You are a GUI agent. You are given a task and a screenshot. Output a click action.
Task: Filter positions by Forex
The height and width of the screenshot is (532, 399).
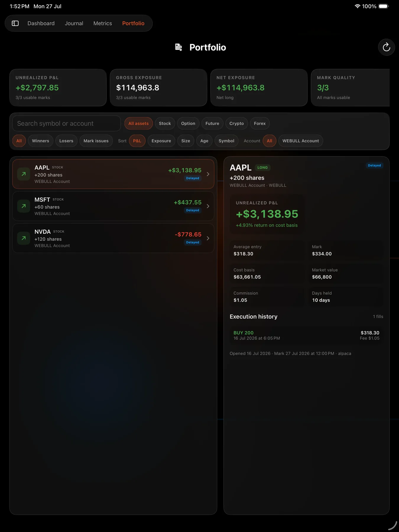[x=260, y=123]
